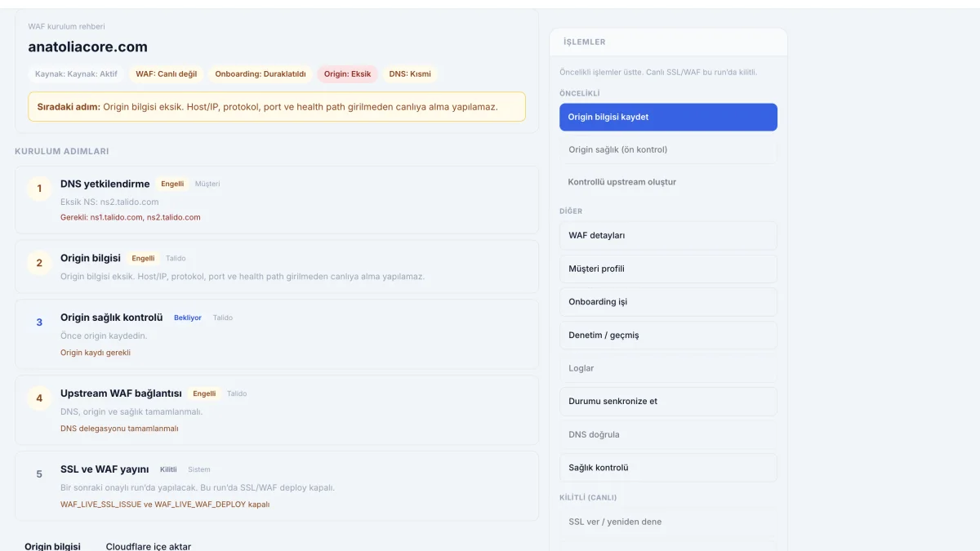Switch to Cloudflare içe aktar tab
The height and width of the screenshot is (551, 980).
pos(149,545)
